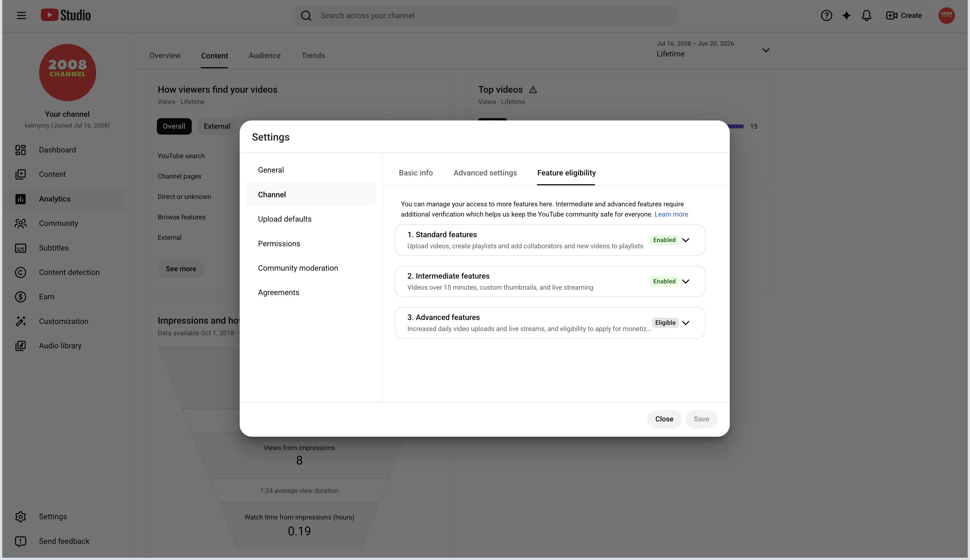Open the Overview analytics tab
Viewport: 970px width, 560px height.
pyautogui.click(x=165, y=55)
